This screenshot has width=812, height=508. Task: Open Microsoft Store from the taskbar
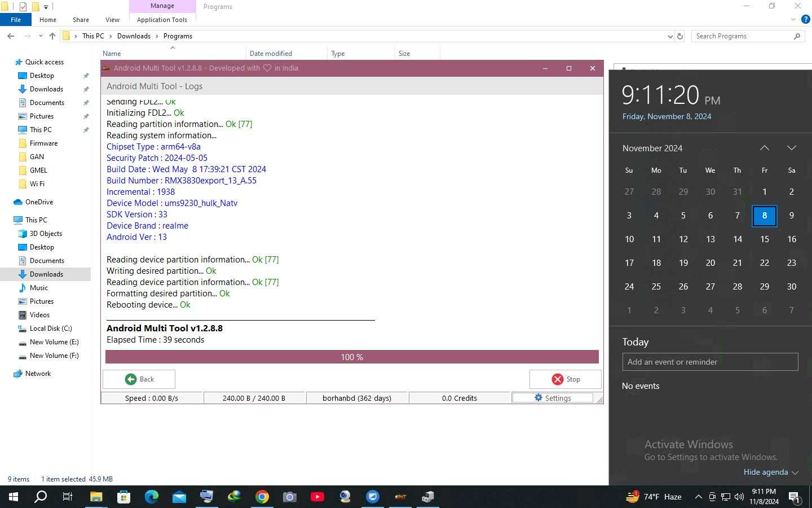123,497
